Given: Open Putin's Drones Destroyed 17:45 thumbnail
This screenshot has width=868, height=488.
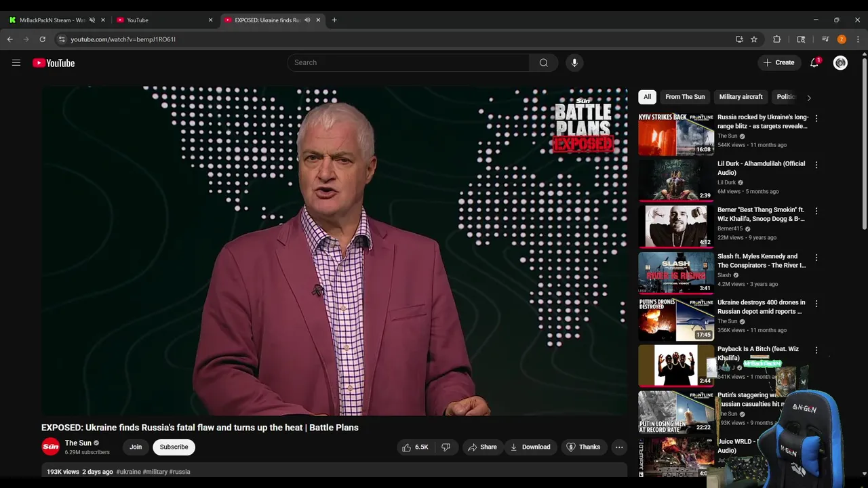Looking at the screenshot, I should 676,319.
